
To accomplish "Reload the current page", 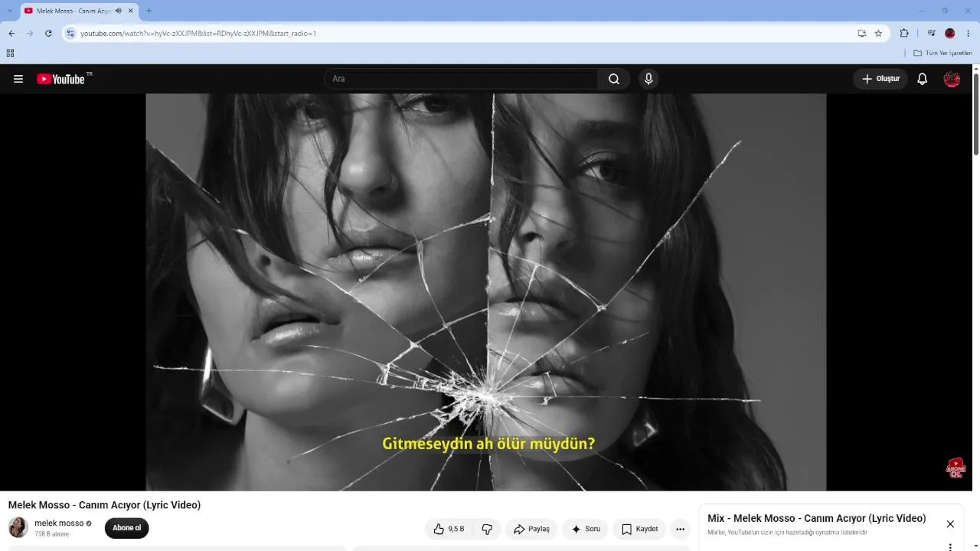I will click(x=48, y=34).
